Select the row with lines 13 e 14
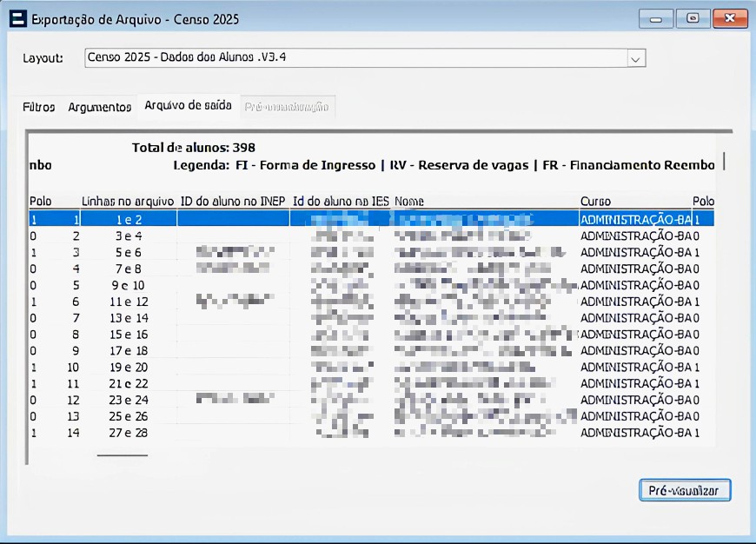756x544 pixels. click(371, 318)
